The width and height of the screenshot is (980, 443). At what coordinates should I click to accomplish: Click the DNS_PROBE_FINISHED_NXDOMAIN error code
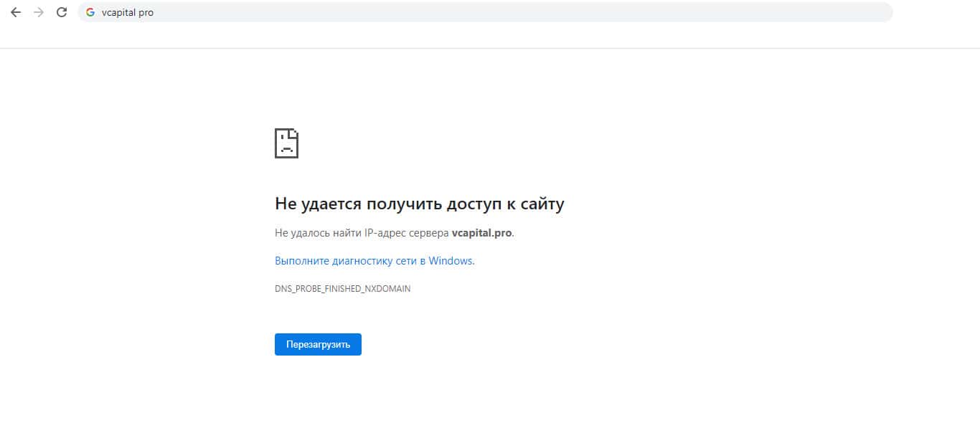[x=342, y=289]
